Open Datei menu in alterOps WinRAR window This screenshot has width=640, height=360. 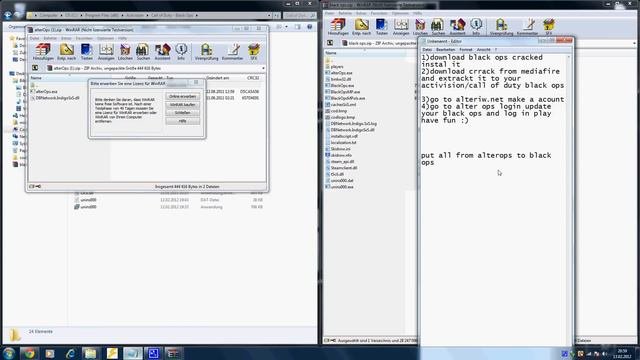[34, 38]
